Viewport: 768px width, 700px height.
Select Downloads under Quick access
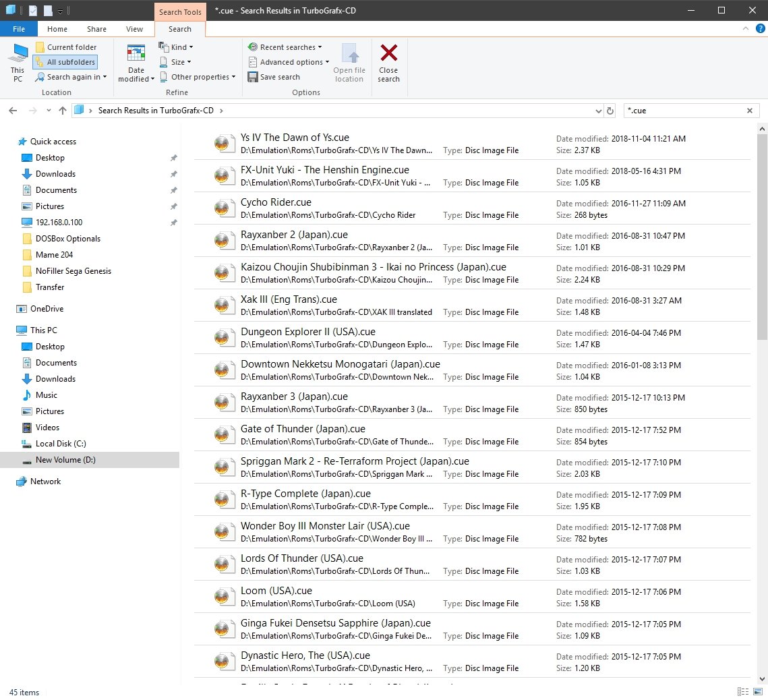55,174
